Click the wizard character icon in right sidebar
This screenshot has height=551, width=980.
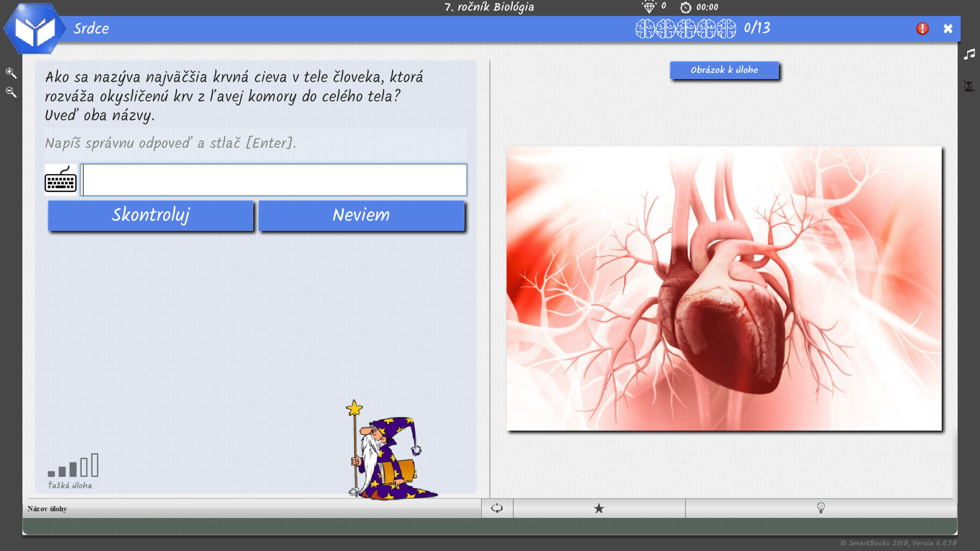(x=969, y=86)
